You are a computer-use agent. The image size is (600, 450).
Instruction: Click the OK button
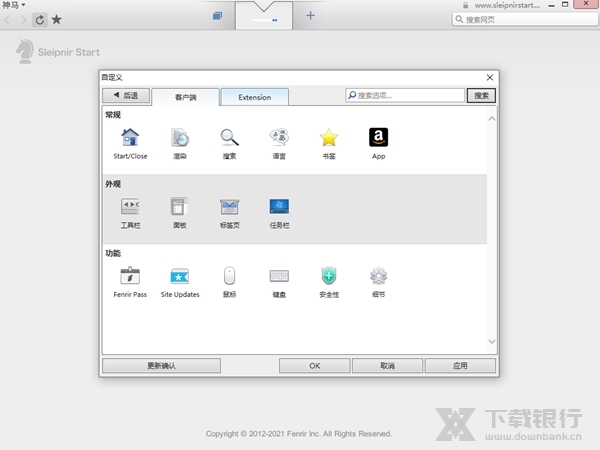(x=314, y=366)
